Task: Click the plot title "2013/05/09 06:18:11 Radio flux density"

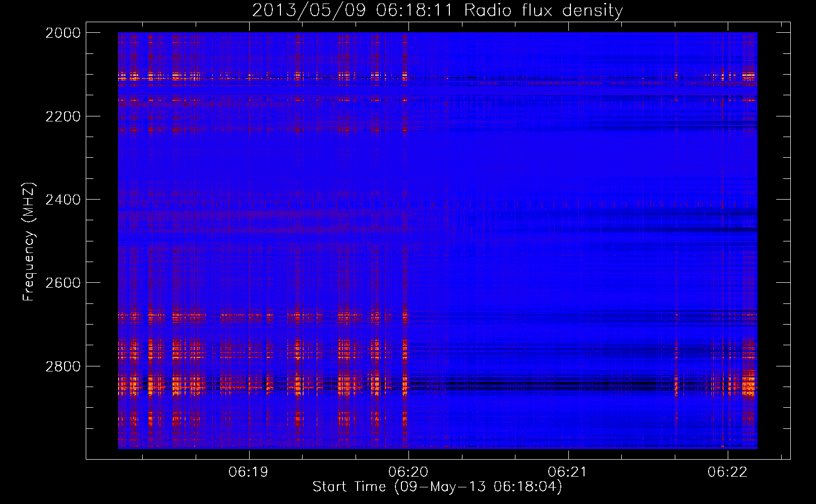Action: (x=437, y=11)
